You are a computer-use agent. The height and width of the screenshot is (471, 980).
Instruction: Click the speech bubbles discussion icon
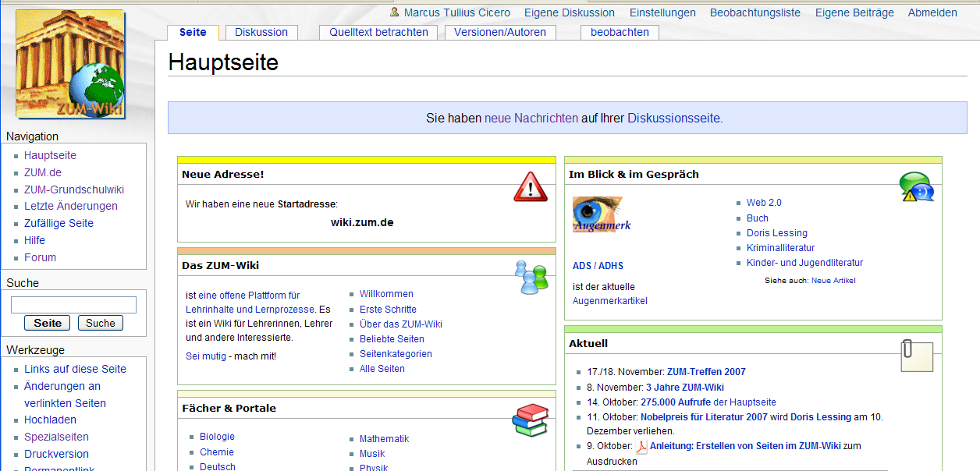coord(916,187)
